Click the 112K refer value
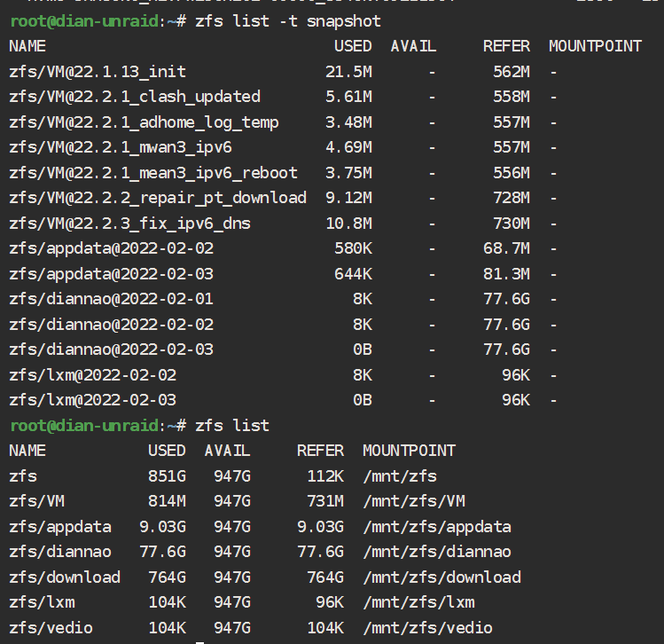664x644 pixels. (x=325, y=476)
